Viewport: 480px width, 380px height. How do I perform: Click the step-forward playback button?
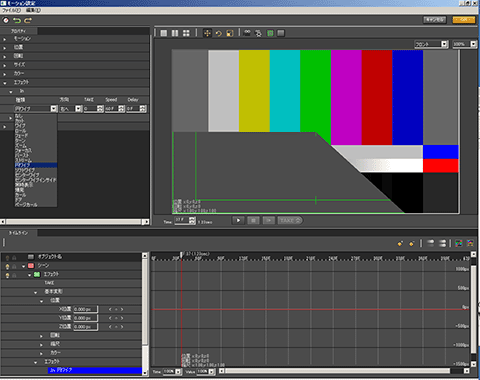coord(269,220)
